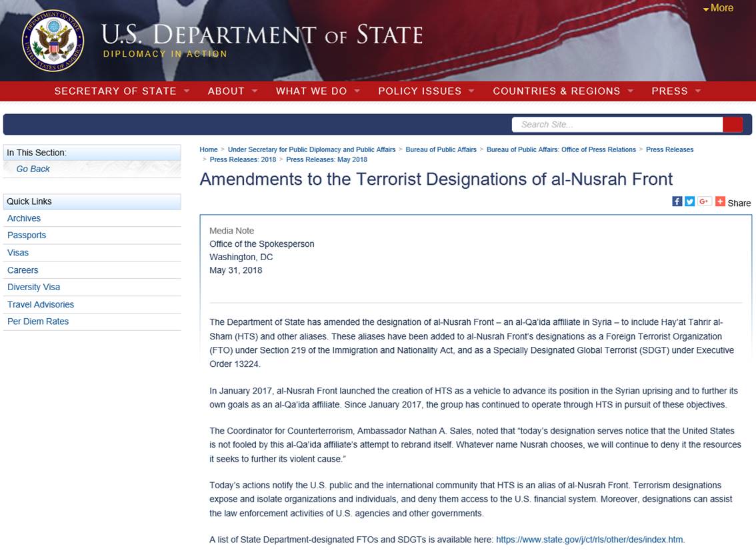This screenshot has width=756, height=557.
Task: Share via the Google Plus icon
Action: (704, 201)
